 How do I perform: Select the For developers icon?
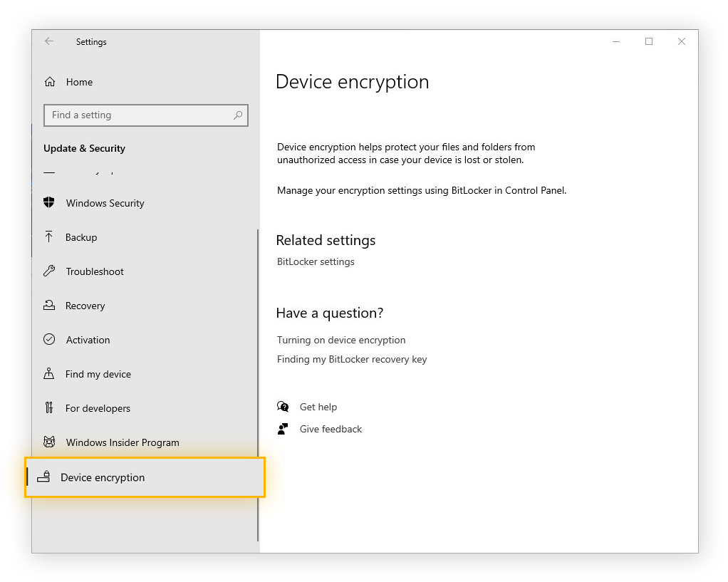pyautogui.click(x=49, y=407)
